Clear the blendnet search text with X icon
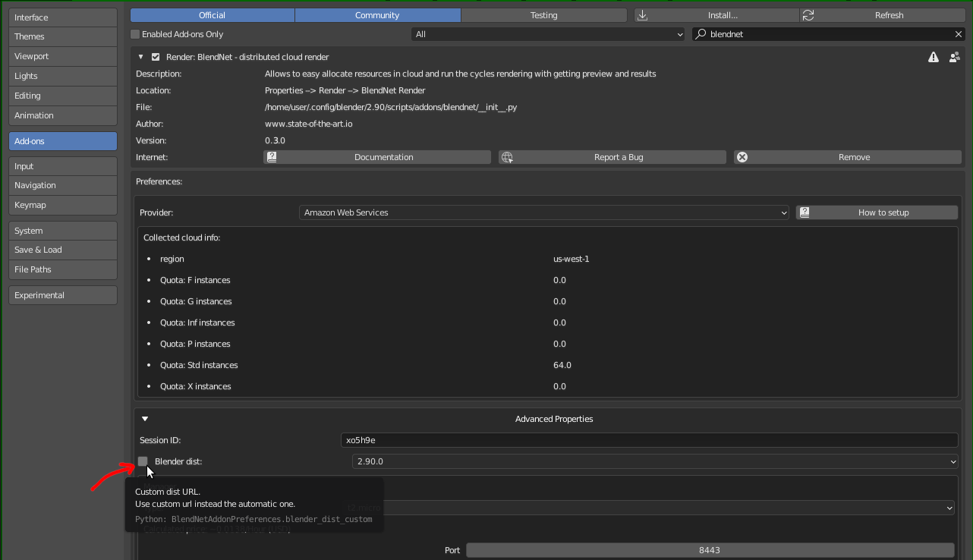The image size is (973, 560). 959,34
